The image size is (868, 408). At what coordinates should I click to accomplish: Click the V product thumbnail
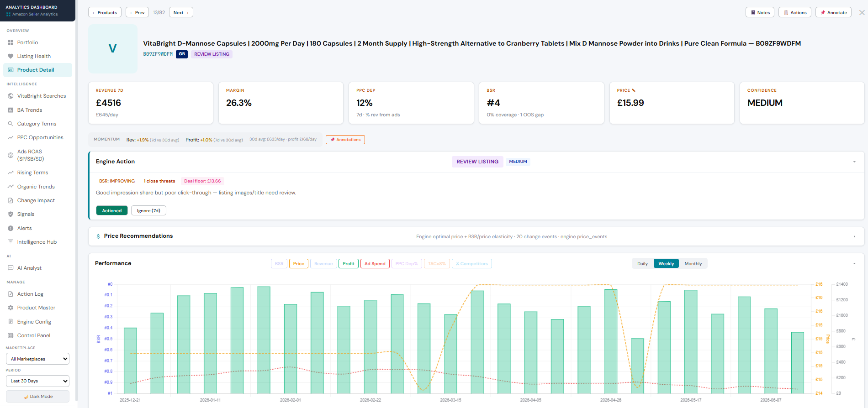[x=113, y=48]
